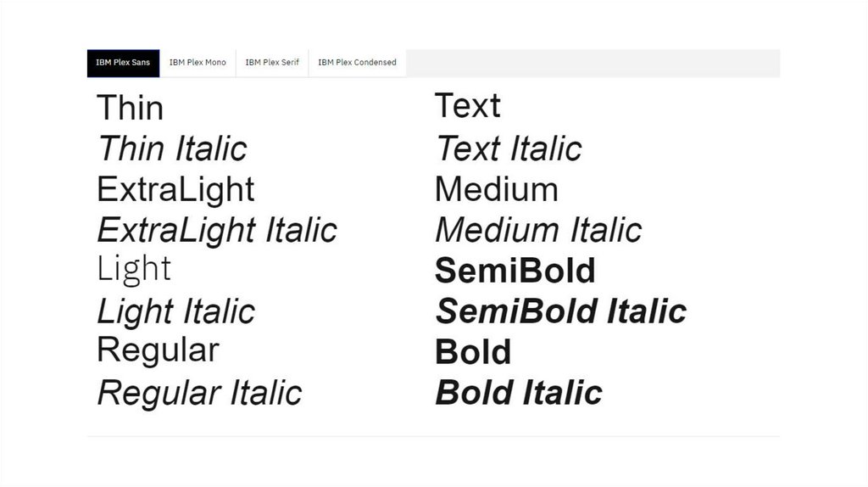Pick the Bold weight sample

pos(473,352)
